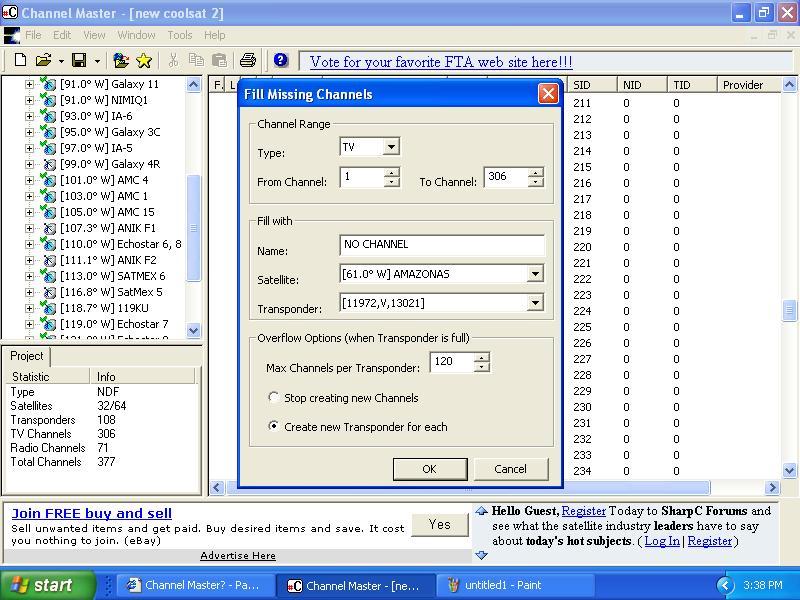Increase the Max Channels per Transponder value
Viewport: 800px width, 600px height.
482,357
